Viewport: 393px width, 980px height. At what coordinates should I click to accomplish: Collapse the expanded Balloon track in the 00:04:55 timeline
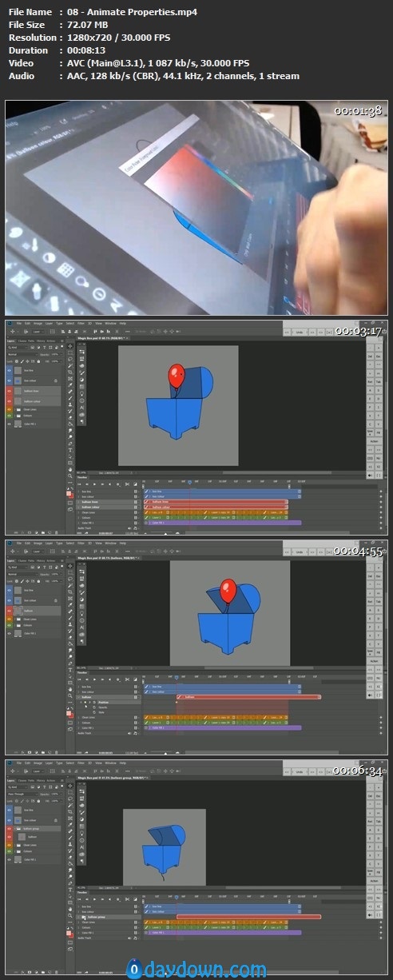click(78, 697)
